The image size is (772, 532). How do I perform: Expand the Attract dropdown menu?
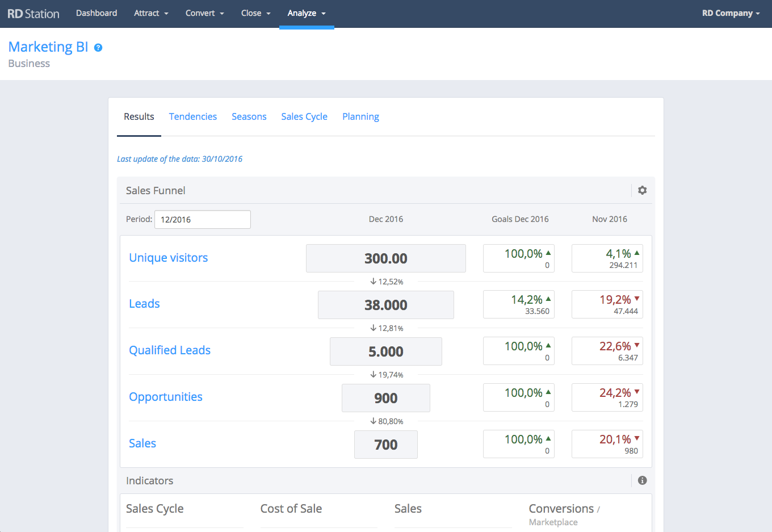[151, 14]
